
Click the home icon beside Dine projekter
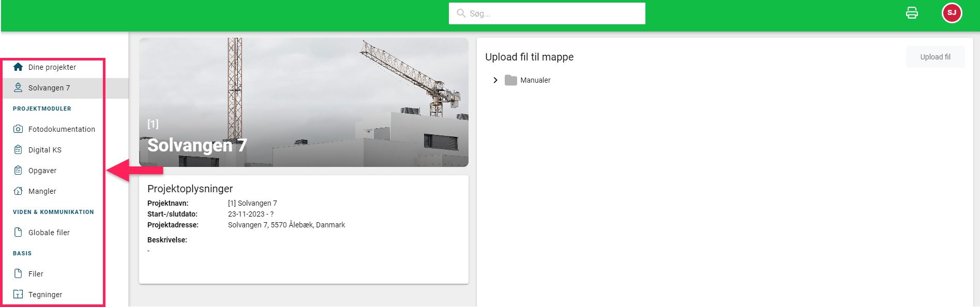coord(18,67)
